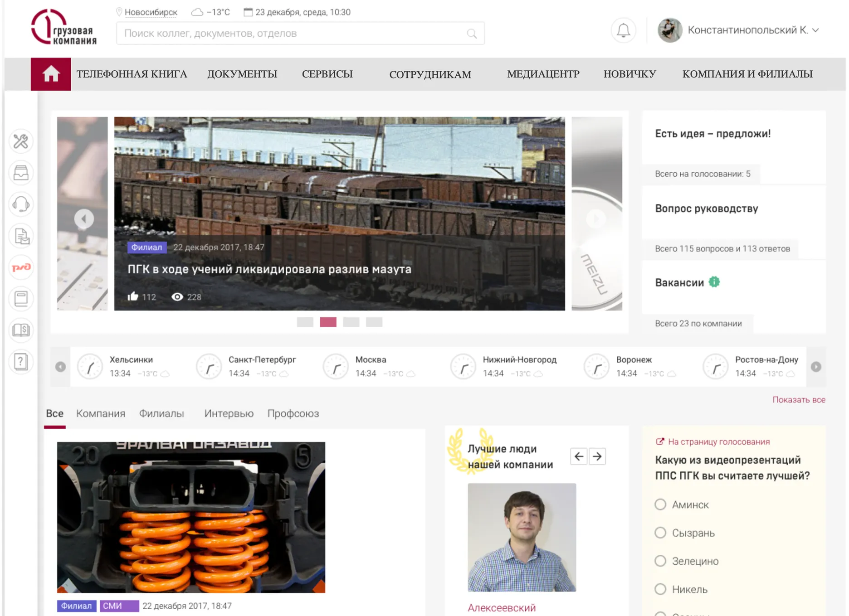Show previous news slide arrow
849x616 pixels.
[x=84, y=219]
